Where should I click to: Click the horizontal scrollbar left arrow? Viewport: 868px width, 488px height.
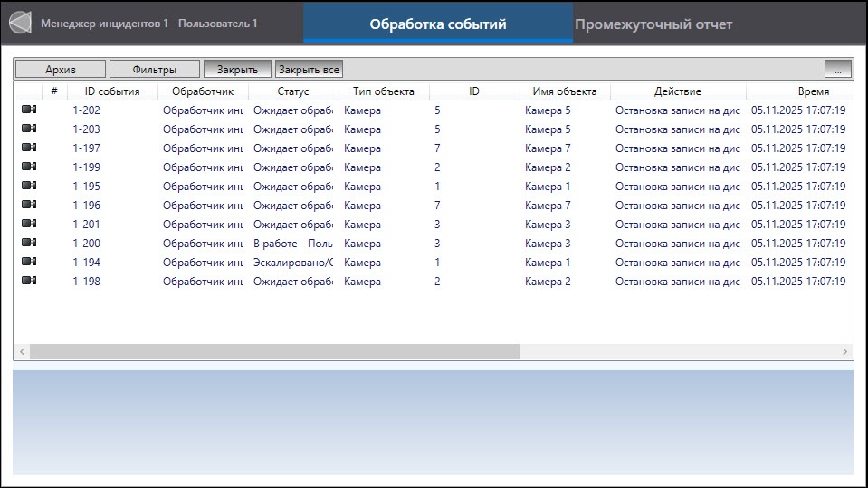tap(22, 351)
